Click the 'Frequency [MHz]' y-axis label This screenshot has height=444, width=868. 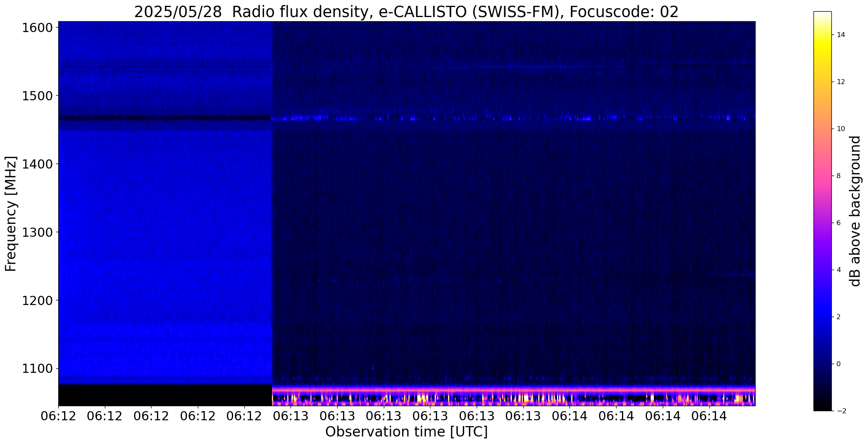[11, 213]
